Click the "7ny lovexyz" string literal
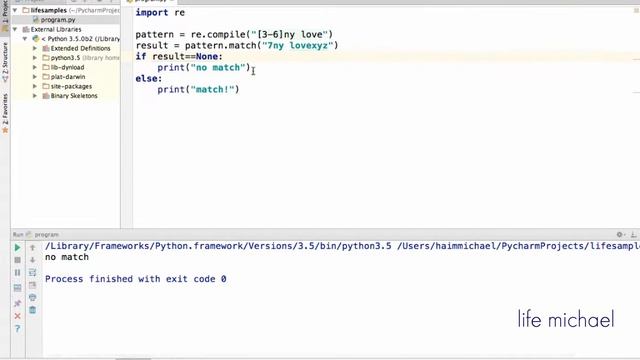The width and height of the screenshot is (640, 360). 298,45
